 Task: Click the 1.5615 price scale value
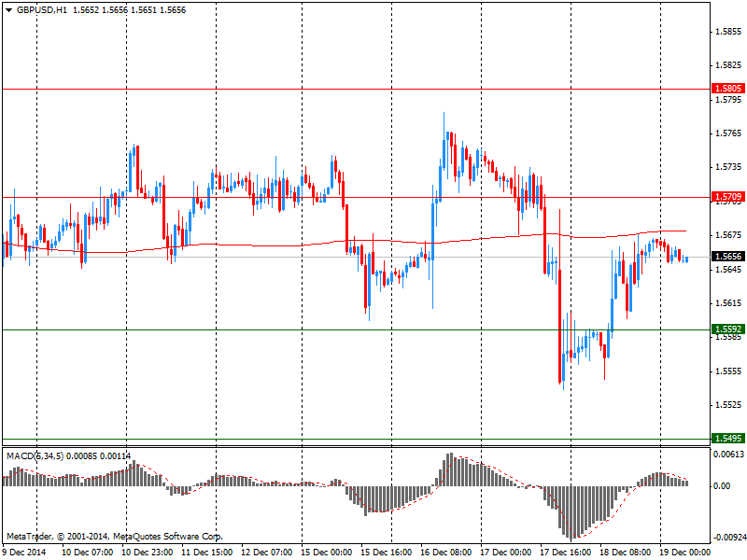728,302
